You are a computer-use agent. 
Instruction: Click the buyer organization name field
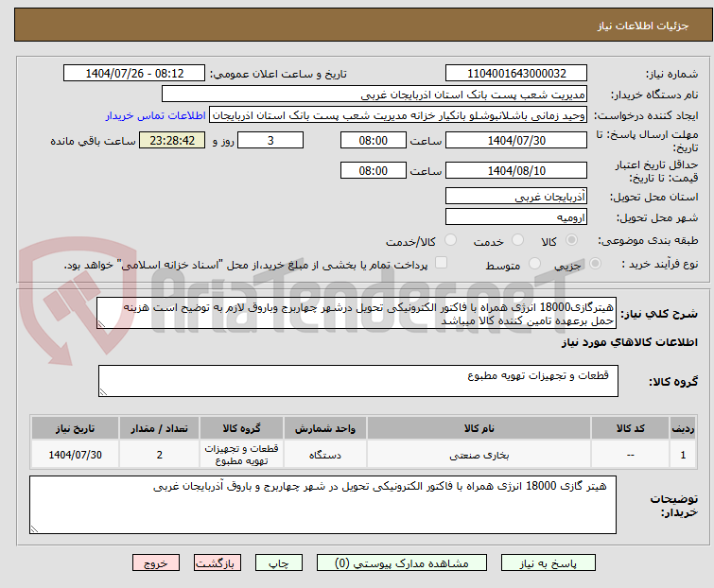point(374,95)
